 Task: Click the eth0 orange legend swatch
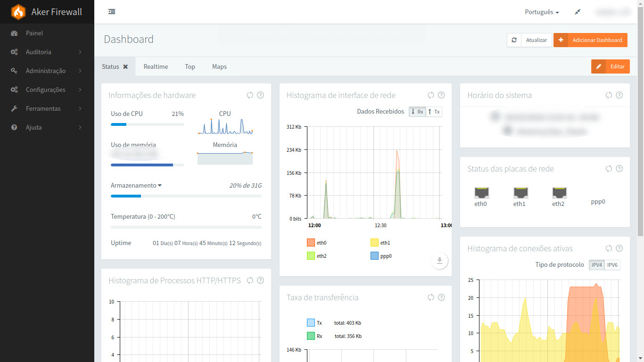pyautogui.click(x=311, y=243)
